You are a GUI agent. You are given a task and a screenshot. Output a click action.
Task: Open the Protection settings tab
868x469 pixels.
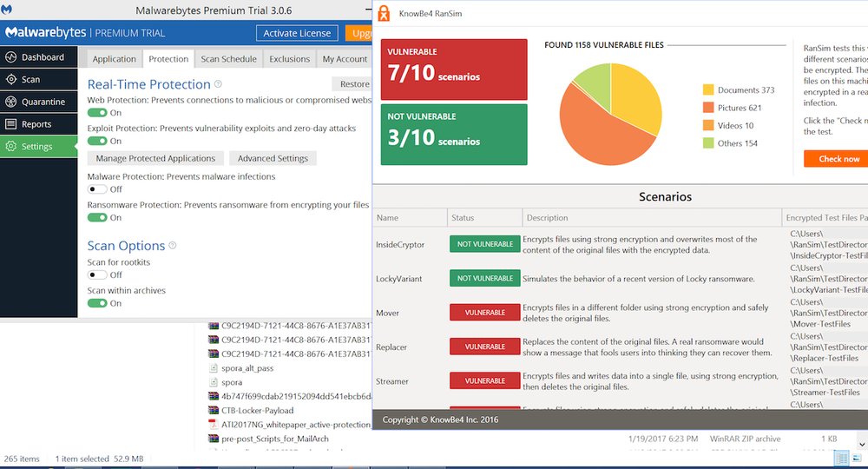(x=168, y=59)
